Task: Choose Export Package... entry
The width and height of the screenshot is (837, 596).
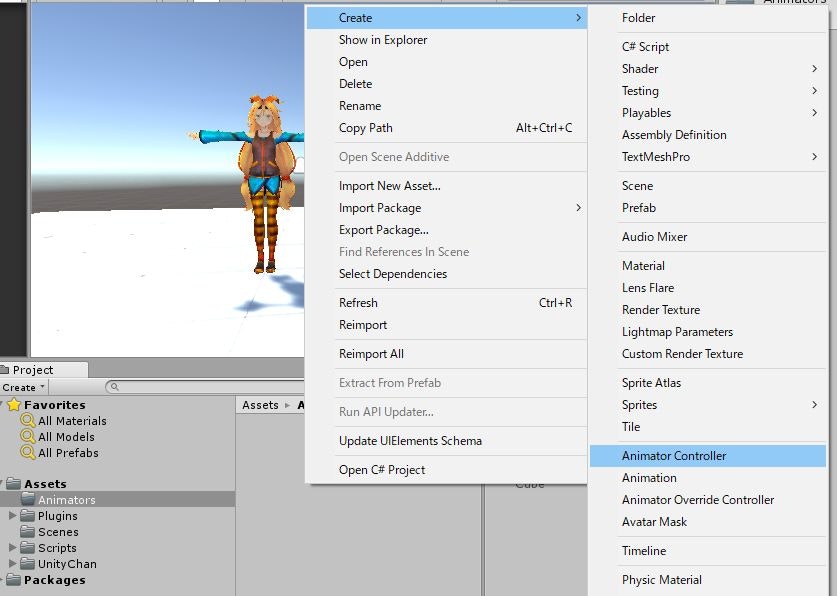Action: 447,230
